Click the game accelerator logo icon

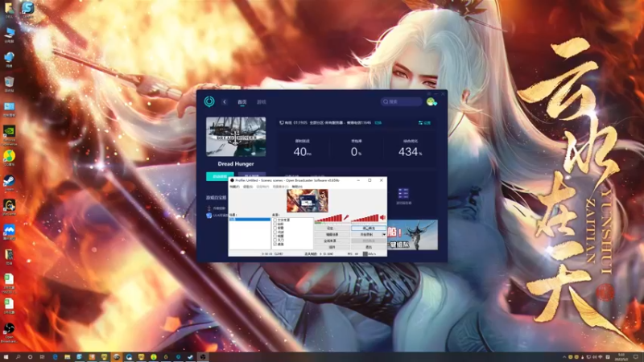pos(209,101)
